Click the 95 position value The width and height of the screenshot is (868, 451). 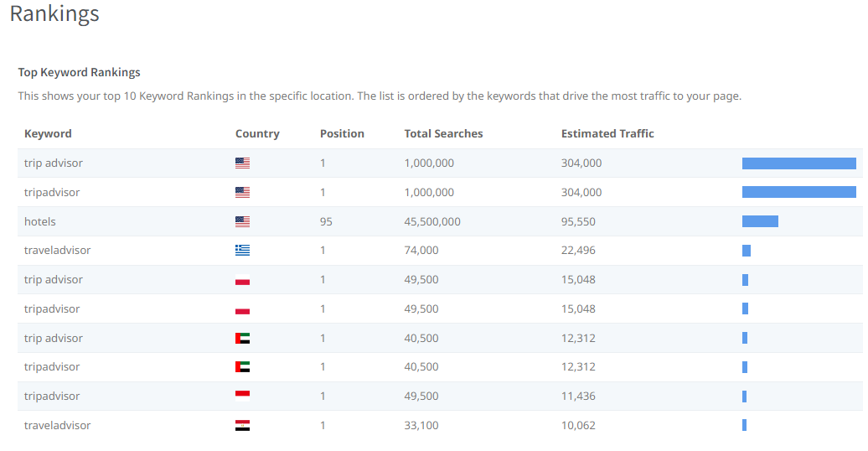[326, 222]
